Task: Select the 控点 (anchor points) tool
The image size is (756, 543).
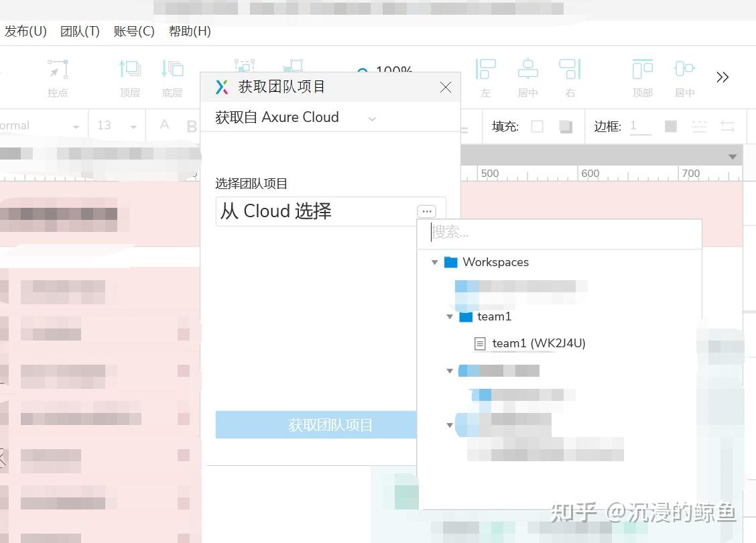Action: pos(58,75)
